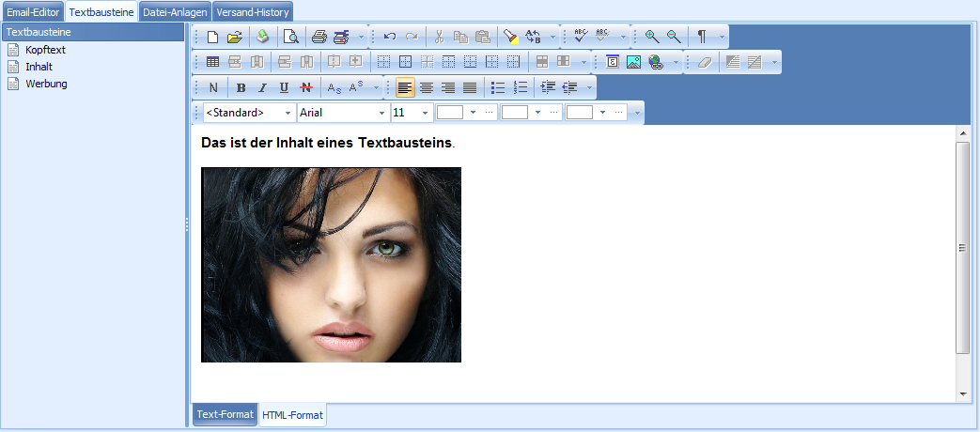Align the text right
Image resolution: width=980 pixels, height=432 pixels.
448,87
